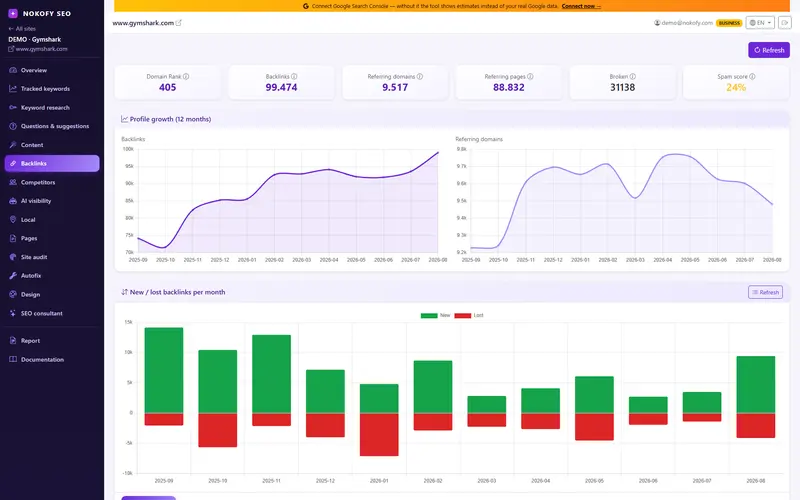The image size is (800, 500).
Task: Open the Overview page
Action: (x=52, y=70)
